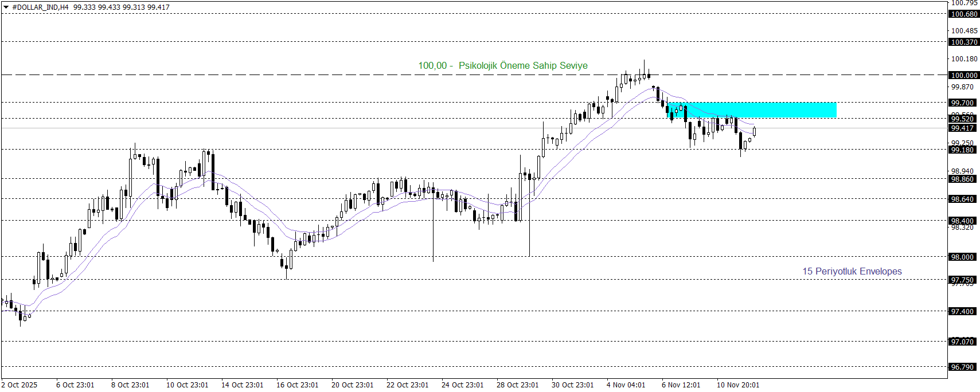
Task: Click the 99.700 level price tag
Action: [962, 103]
